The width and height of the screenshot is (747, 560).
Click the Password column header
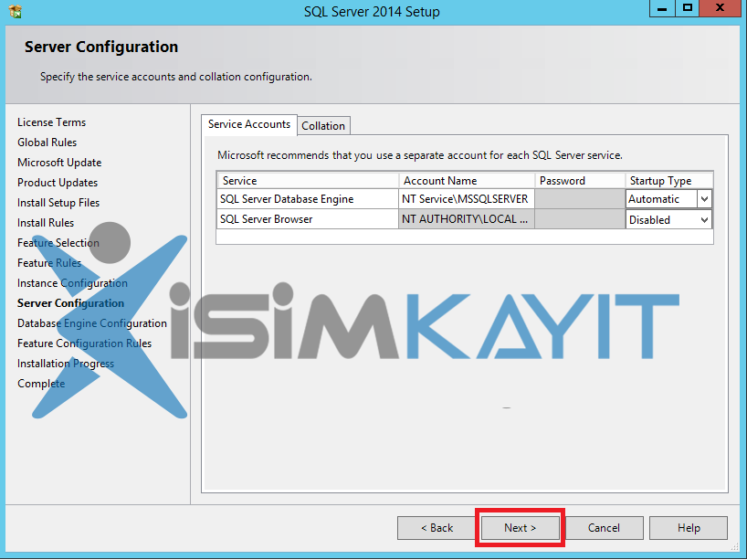click(x=579, y=181)
